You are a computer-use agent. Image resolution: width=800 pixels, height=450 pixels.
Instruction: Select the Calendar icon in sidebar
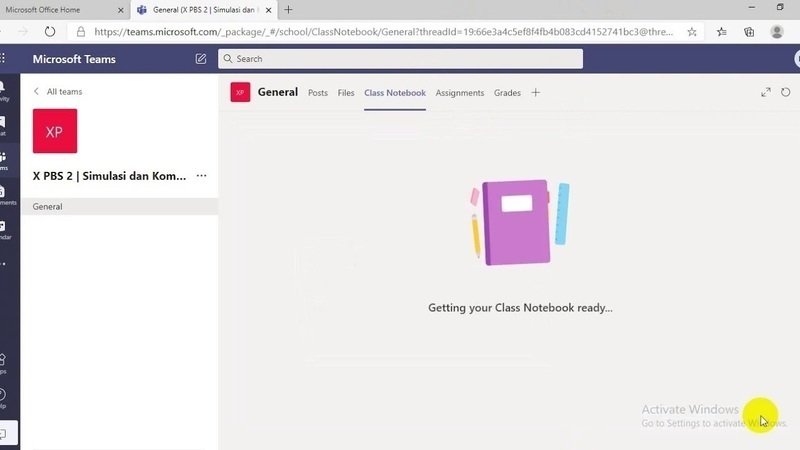5,229
